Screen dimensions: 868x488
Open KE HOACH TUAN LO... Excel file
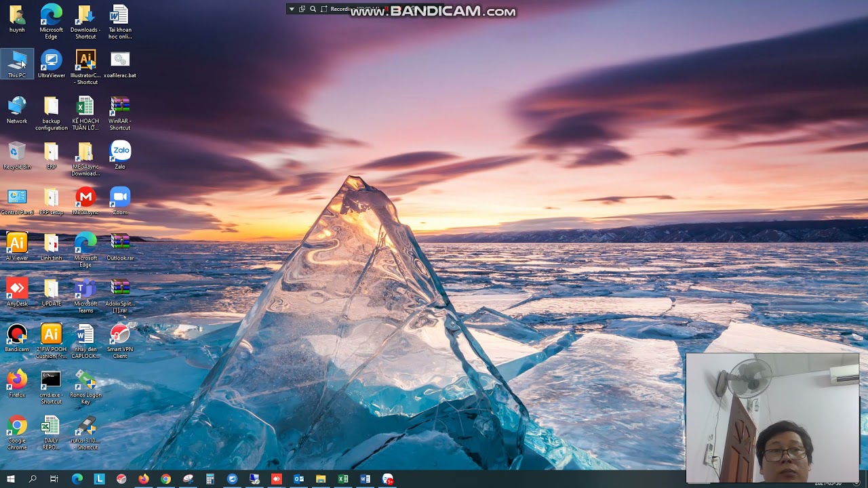point(85,113)
